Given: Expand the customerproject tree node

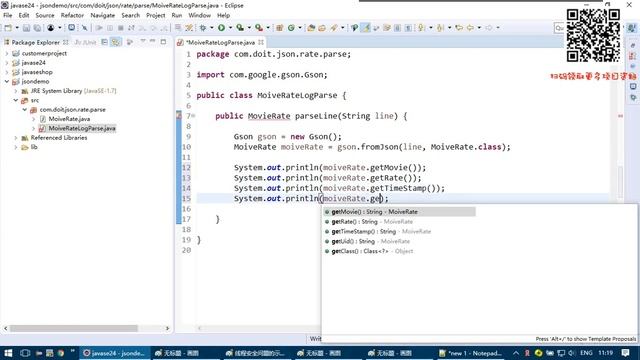Looking at the screenshot, I should (x=7, y=53).
